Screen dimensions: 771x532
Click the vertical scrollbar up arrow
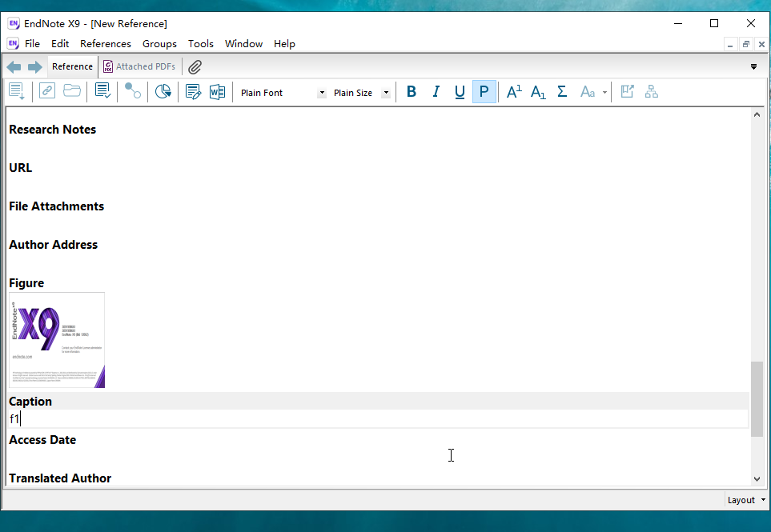coord(757,114)
